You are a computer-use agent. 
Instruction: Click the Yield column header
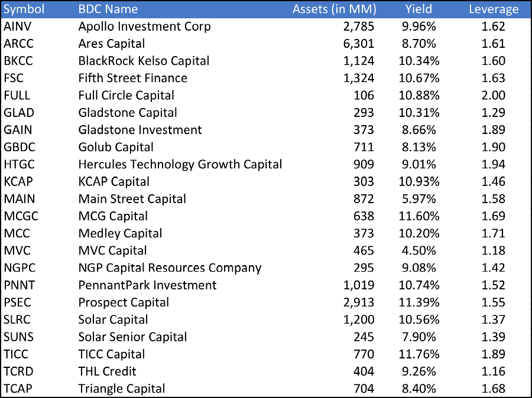click(419, 9)
